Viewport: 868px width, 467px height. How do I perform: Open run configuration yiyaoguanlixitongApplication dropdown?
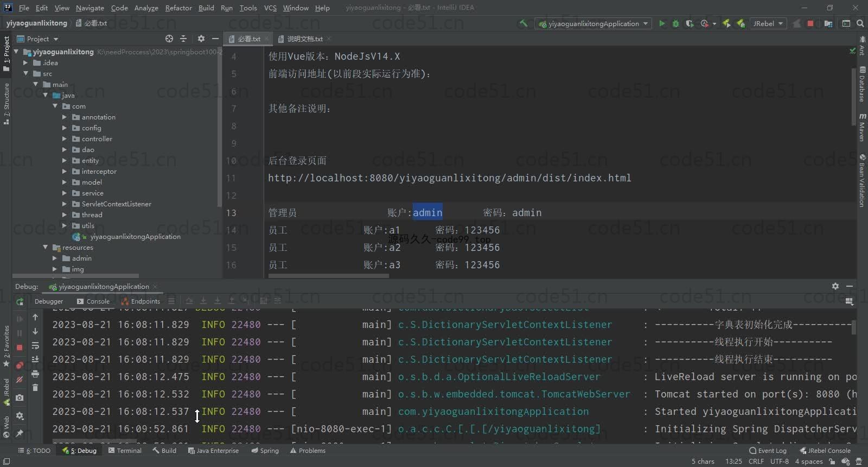point(593,23)
